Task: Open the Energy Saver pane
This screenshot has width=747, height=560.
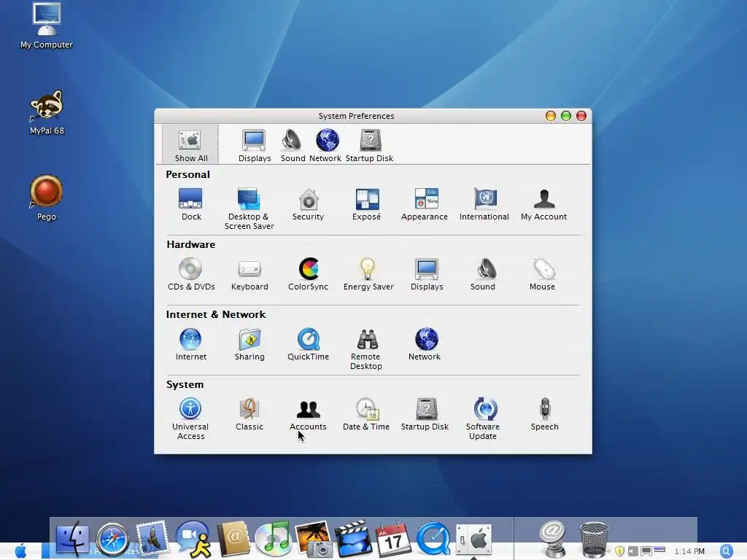Action: coord(368,274)
